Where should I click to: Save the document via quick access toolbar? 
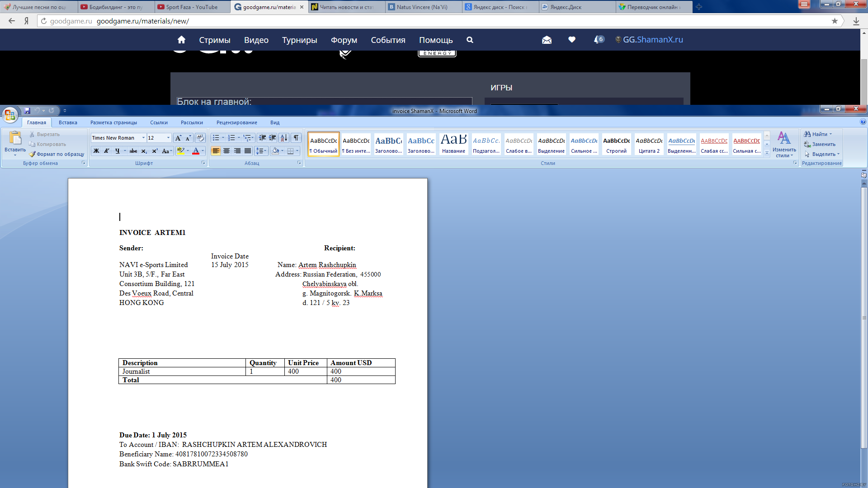(x=27, y=110)
